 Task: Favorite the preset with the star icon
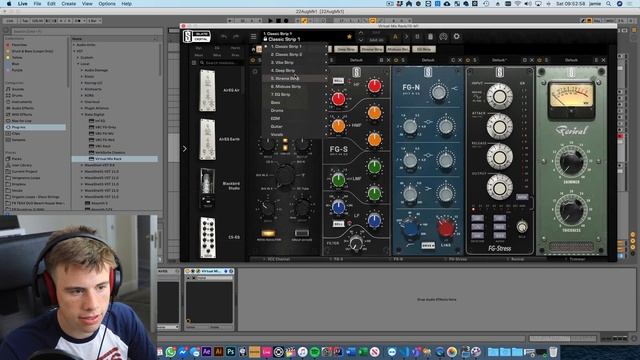coord(349,37)
